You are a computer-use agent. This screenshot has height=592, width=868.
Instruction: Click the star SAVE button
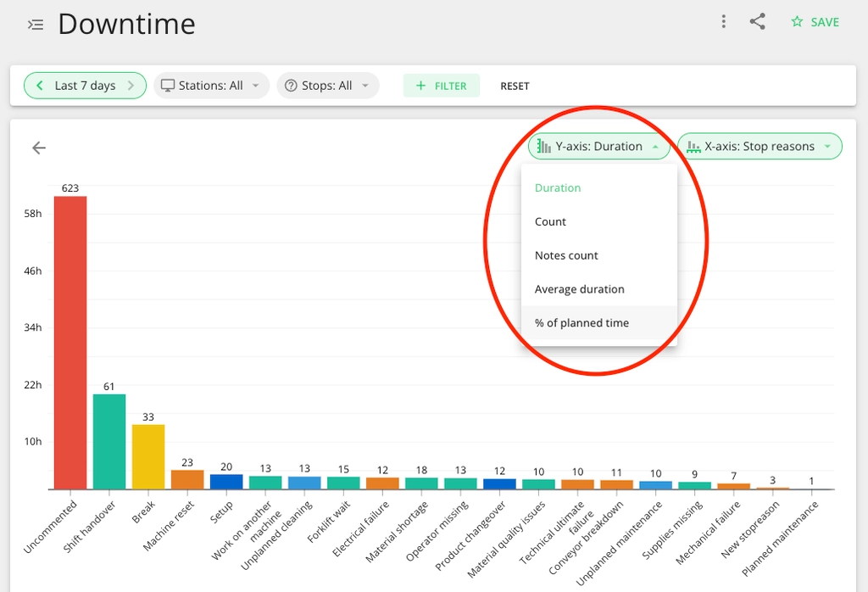pyautogui.click(x=815, y=22)
